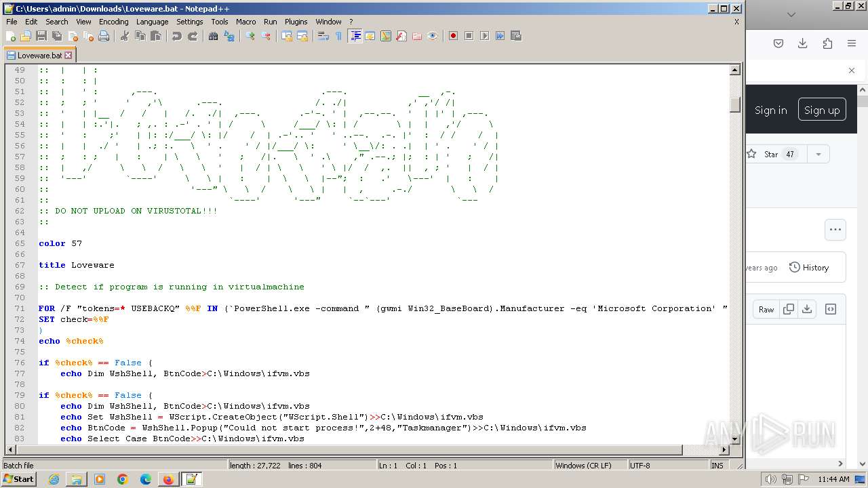Download raw file icon in browser
This screenshot has height=488, width=868.
tap(807, 309)
